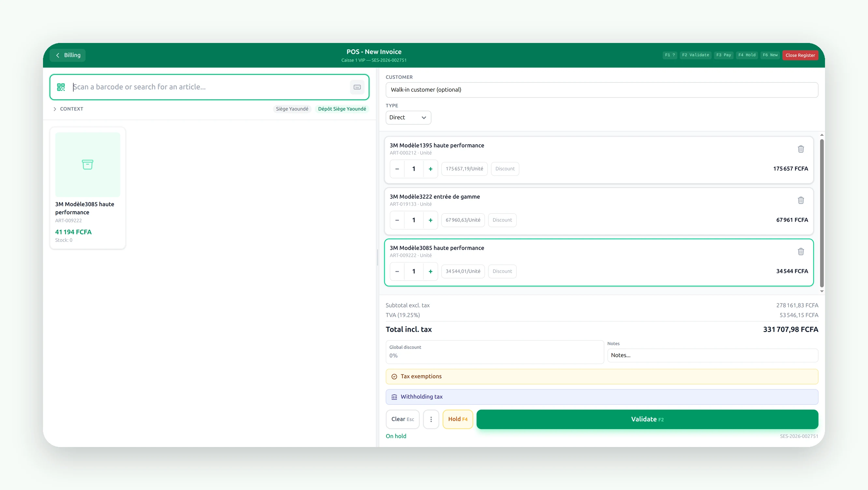
Task: Click the Stock: 0 label
Action: click(x=64, y=240)
